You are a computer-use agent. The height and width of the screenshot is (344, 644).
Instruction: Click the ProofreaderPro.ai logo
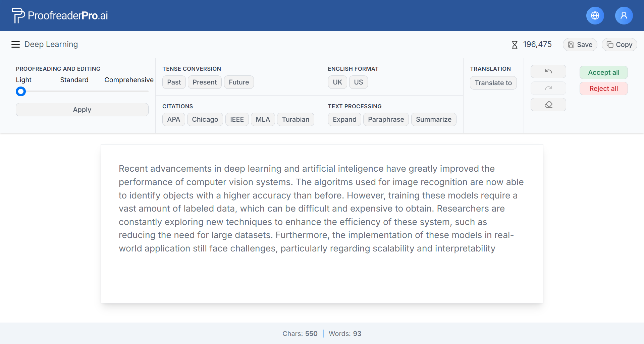click(x=60, y=15)
